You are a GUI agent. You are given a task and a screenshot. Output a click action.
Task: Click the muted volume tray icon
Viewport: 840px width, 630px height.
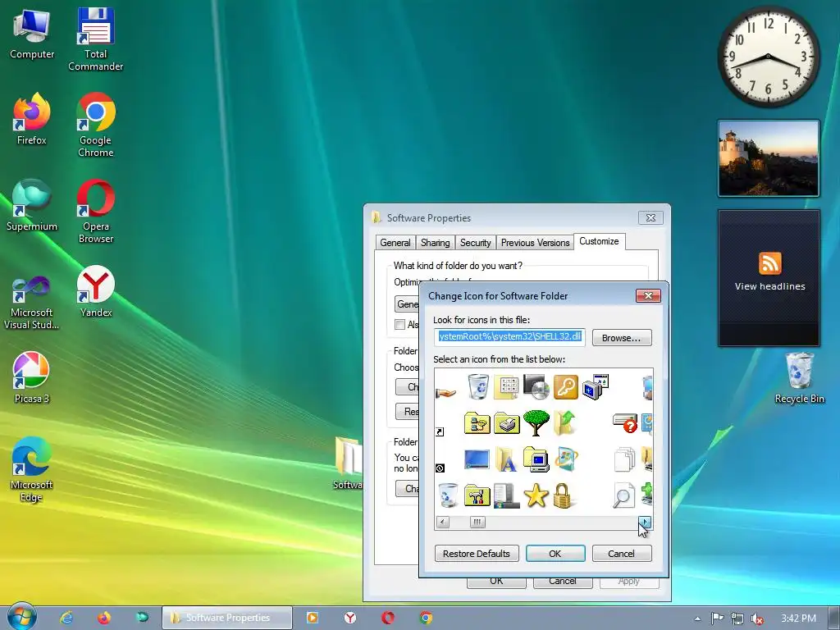(x=757, y=619)
